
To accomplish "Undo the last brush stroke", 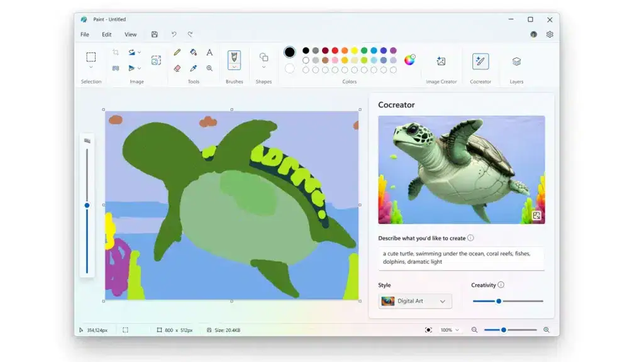I will pyautogui.click(x=174, y=35).
